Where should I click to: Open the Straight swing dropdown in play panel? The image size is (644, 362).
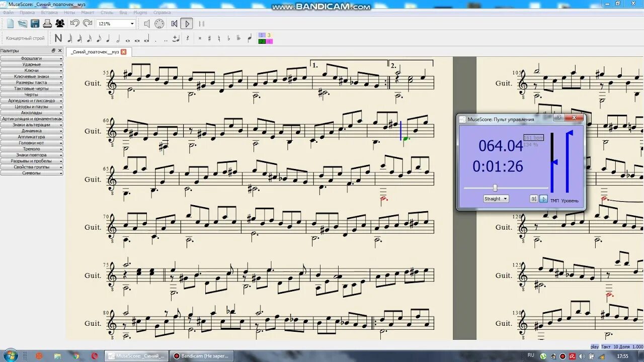[x=496, y=199]
